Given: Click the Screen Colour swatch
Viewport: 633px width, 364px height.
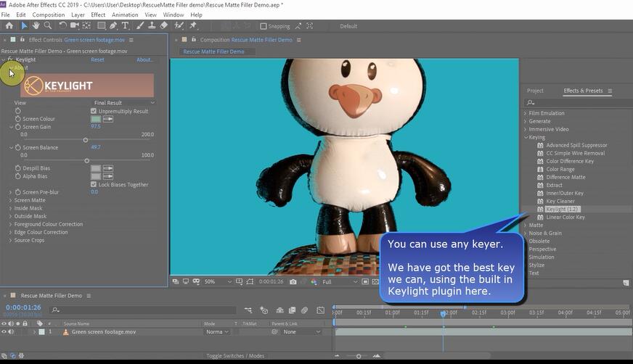Looking at the screenshot, I should [x=96, y=119].
